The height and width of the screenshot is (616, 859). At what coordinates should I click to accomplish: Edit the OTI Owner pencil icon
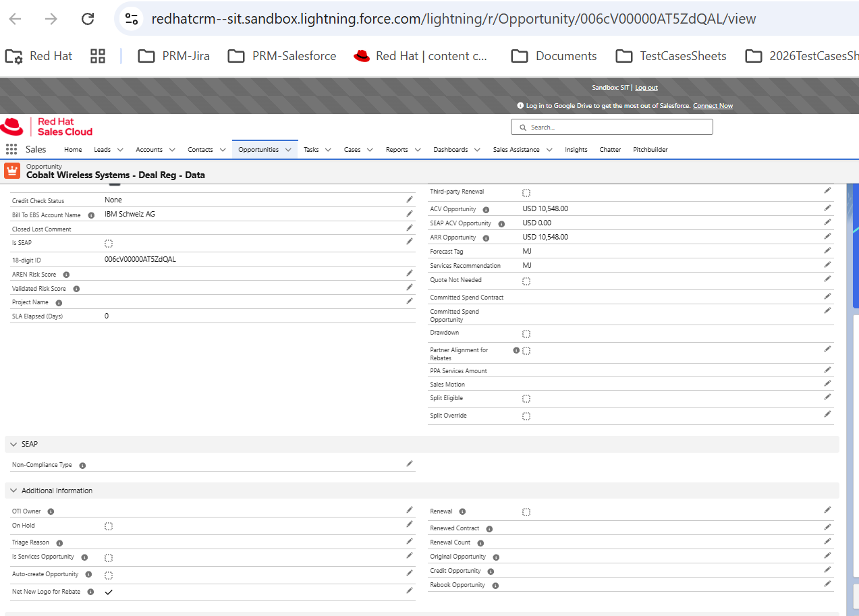click(410, 510)
